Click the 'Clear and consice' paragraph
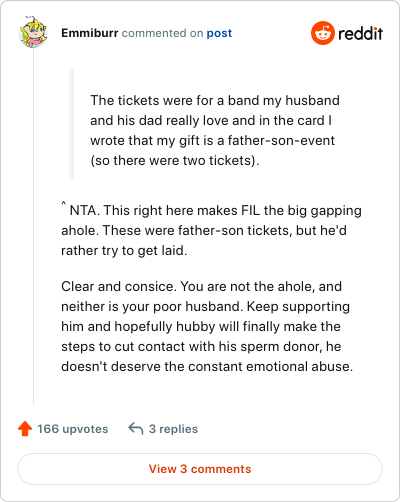 207,326
